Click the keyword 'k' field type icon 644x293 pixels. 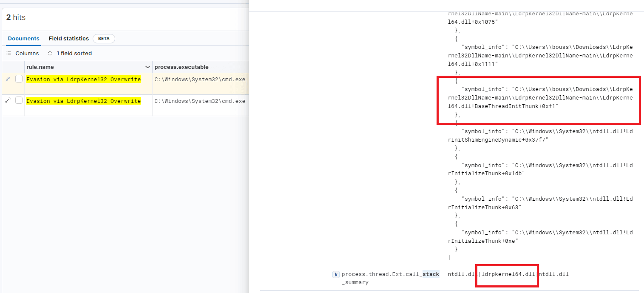[336, 274]
